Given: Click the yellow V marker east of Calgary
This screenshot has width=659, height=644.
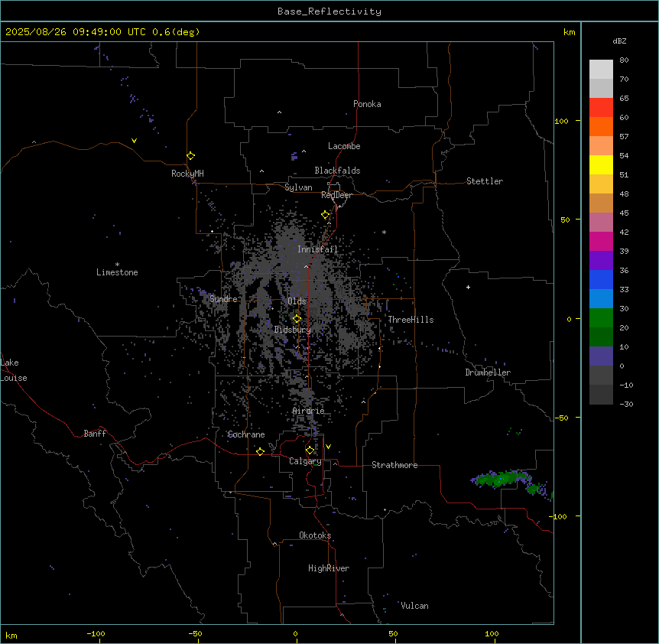Looking at the screenshot, I should click(328, 447).
